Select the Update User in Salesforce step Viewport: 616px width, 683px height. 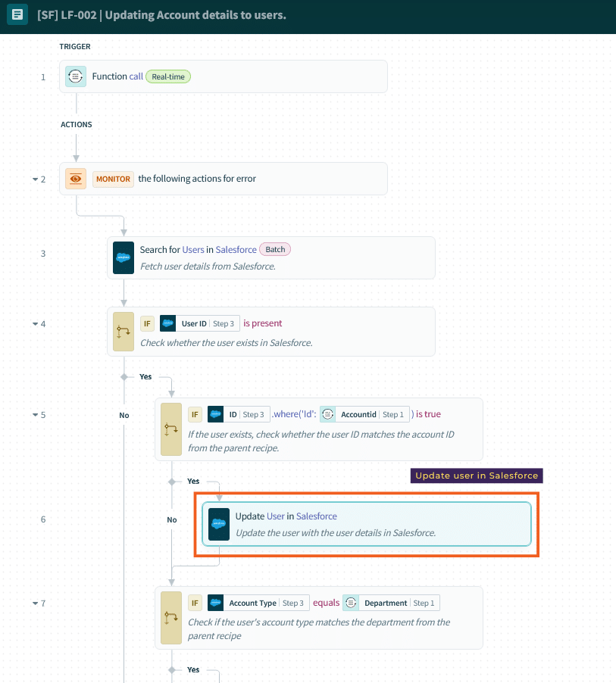[x=367, y=525]
